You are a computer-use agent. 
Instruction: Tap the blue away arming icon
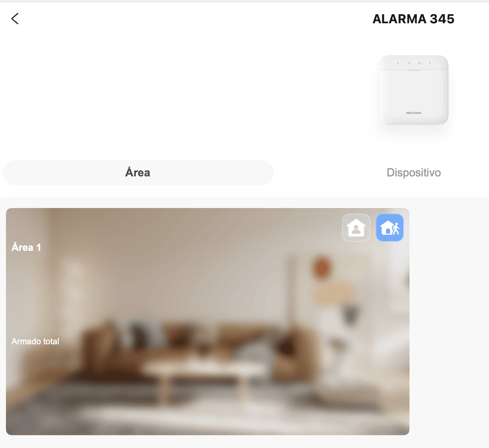[390, 228]
